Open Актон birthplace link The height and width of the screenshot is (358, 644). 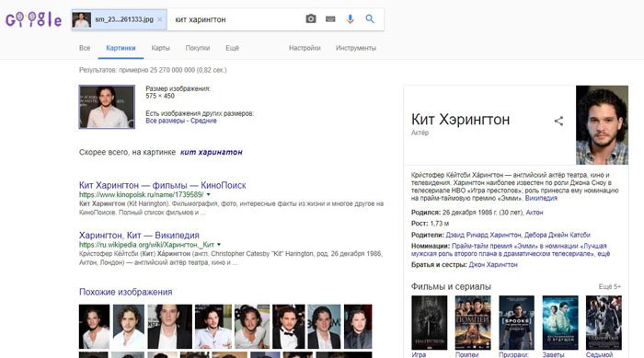point(535,213)
